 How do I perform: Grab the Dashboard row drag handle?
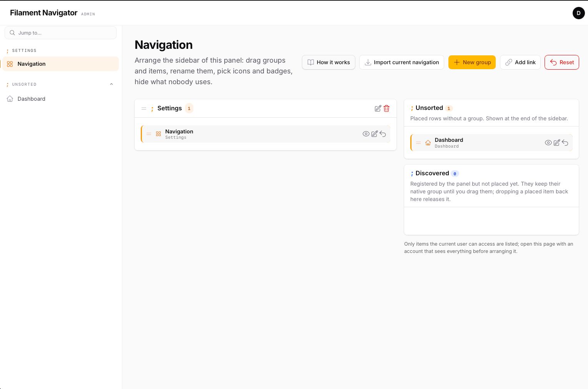point(418,143)
